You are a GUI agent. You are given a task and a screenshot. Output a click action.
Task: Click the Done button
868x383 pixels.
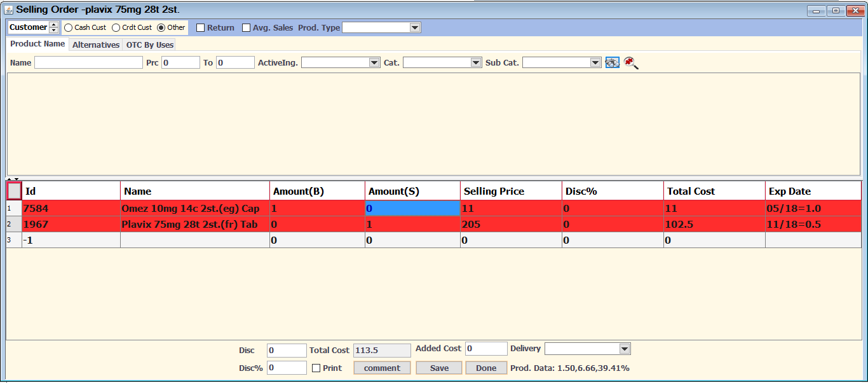pos(486,368)
